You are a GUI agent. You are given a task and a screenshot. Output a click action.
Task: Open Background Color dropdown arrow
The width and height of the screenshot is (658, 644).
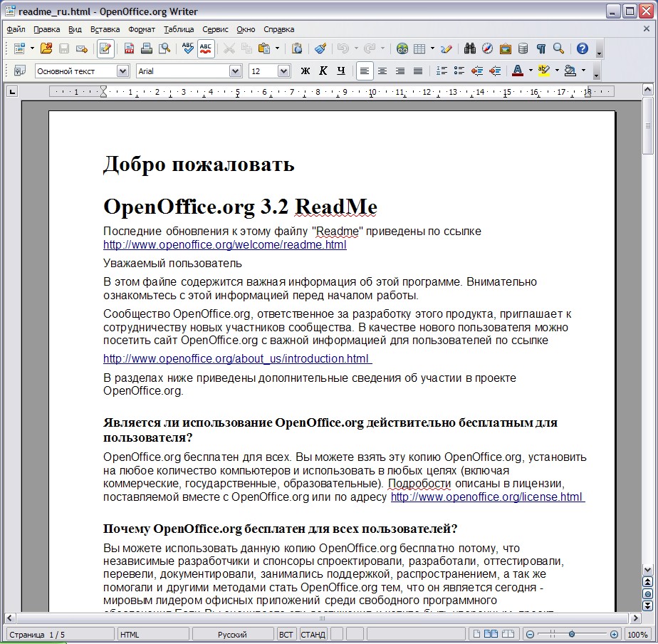point(583,71)
